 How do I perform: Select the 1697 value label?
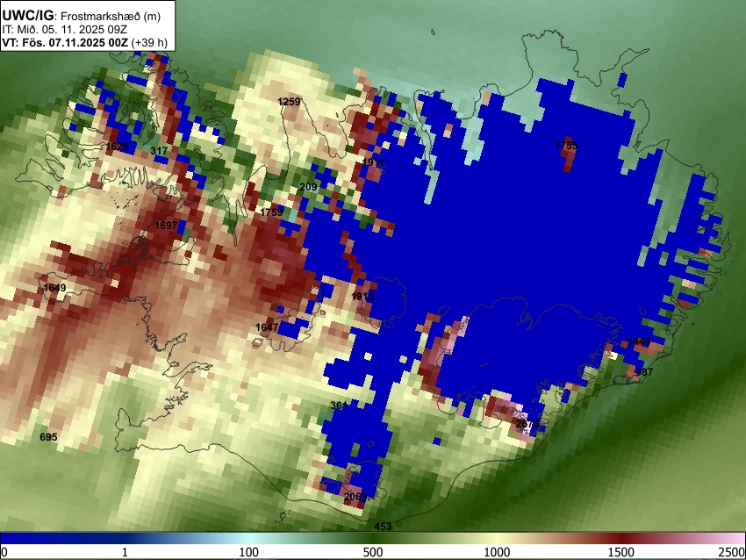[166, 225]
